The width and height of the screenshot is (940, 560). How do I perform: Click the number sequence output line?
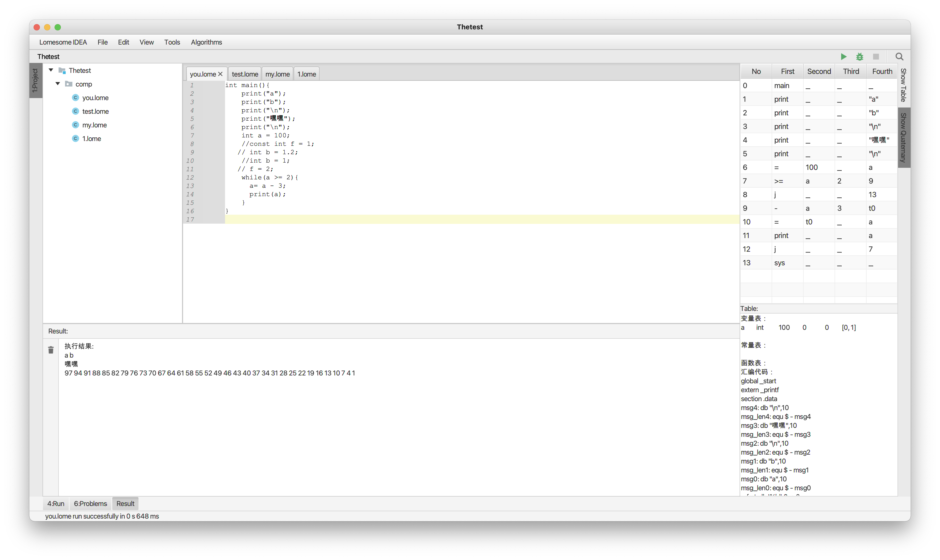(x=210, y=373)
